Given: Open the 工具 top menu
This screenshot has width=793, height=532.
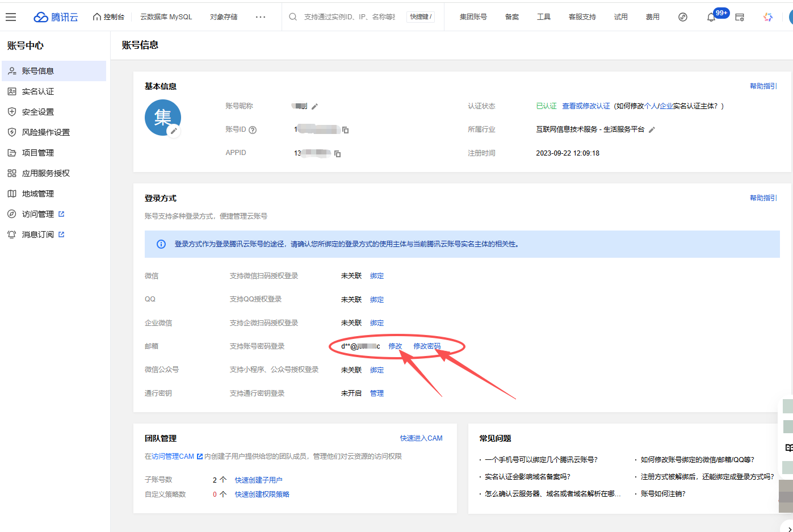Looking at the screenshot, I should [x=543, y=17].
